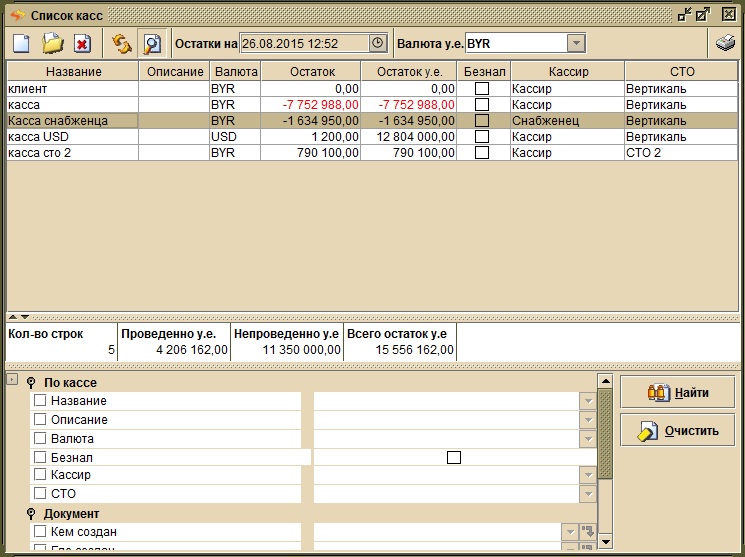Click the selector icon in Кем создан row
Image resolution: width=745 pixels, height=557 pixels.
[588, 531]
